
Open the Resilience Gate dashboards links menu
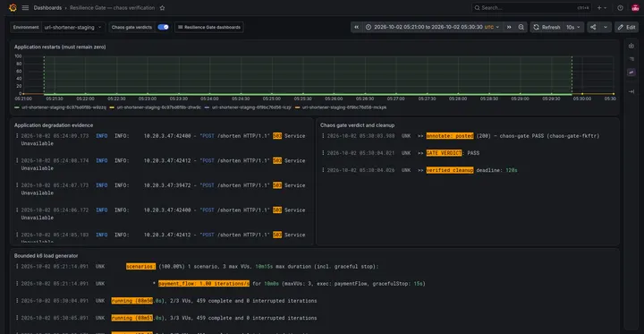click(x=209, y=27)
